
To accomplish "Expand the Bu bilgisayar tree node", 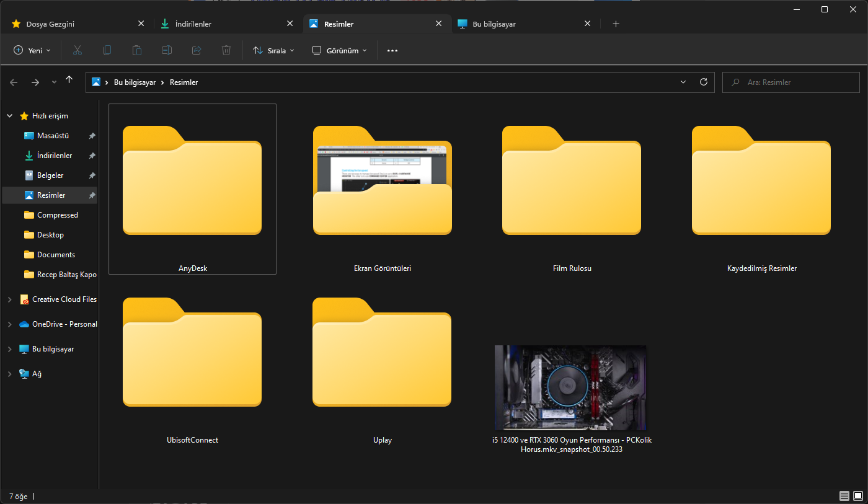I will click(9, 349).
